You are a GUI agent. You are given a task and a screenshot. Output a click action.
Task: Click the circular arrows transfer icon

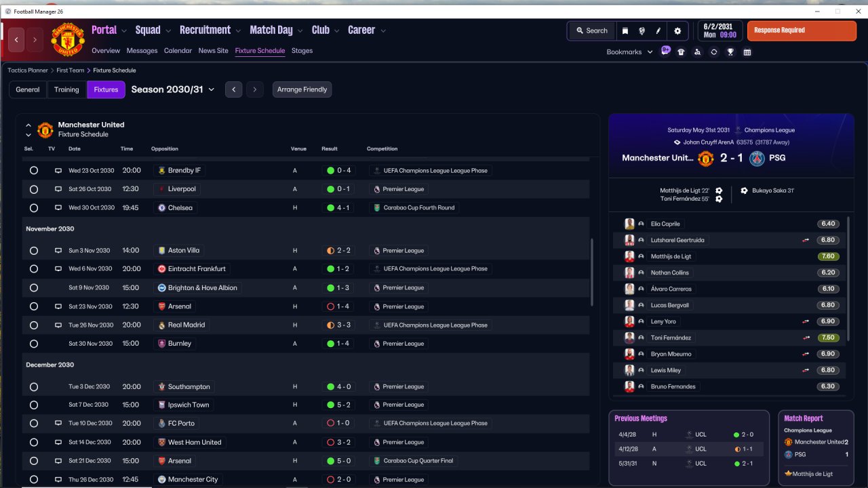714,52
